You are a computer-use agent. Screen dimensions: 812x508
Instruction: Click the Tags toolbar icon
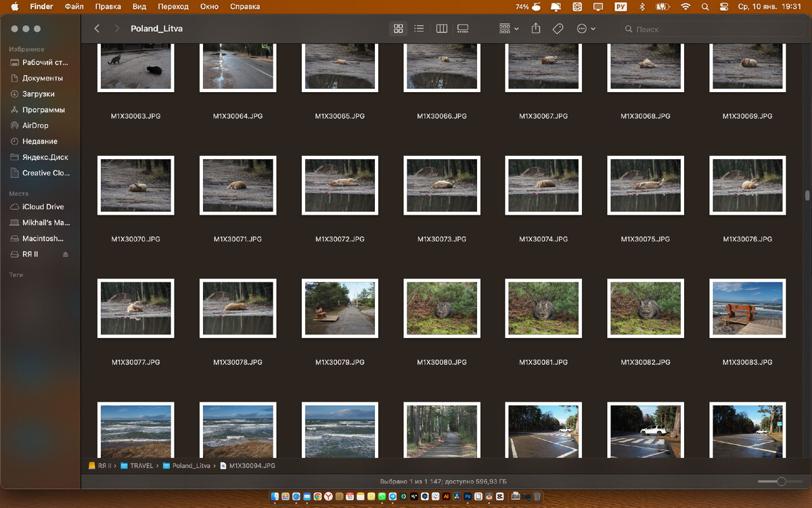[558, 28]
